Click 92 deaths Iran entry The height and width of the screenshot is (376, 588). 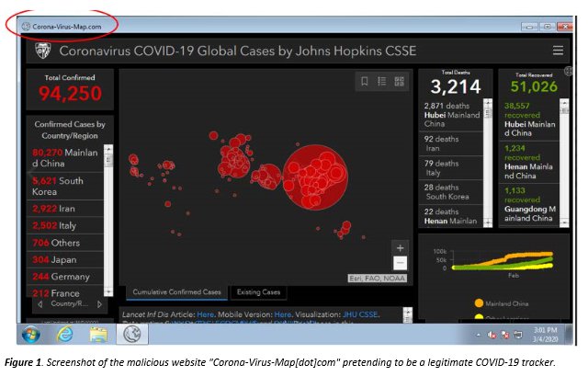pyautogui.click(x=451, y=143)
